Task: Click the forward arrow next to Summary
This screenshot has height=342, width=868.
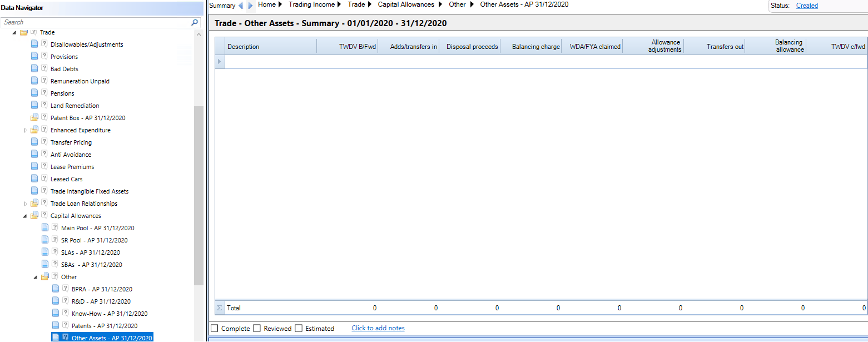Action: click(x=251, y=6)
